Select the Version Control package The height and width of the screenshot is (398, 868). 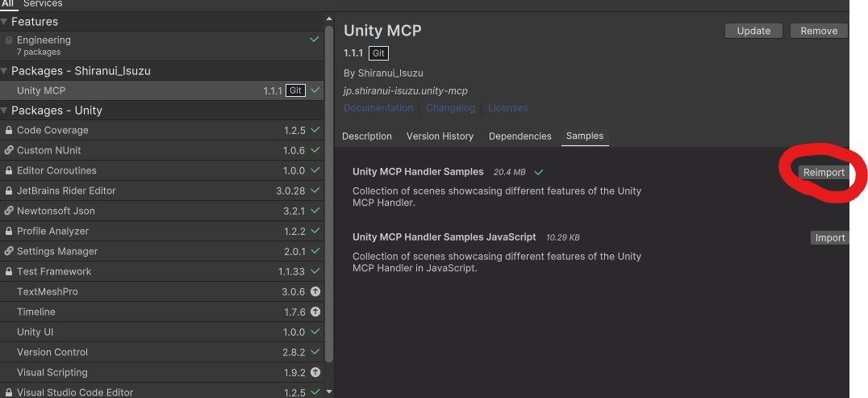pyautogui.click(x=161, y=352)
